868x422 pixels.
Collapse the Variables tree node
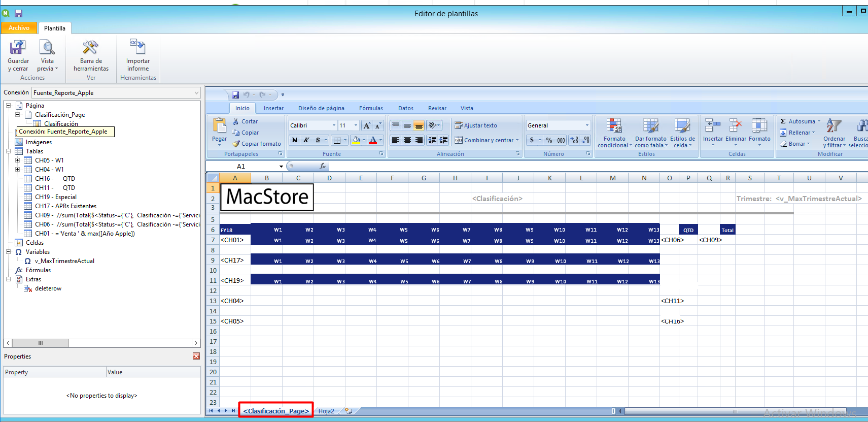pos(8,252)
